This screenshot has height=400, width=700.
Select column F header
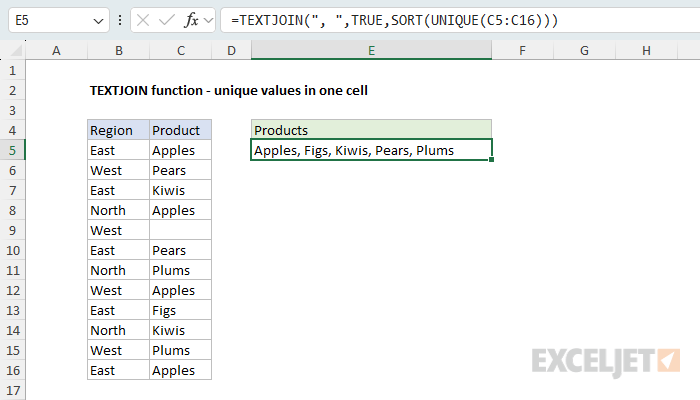pos(522,50)
